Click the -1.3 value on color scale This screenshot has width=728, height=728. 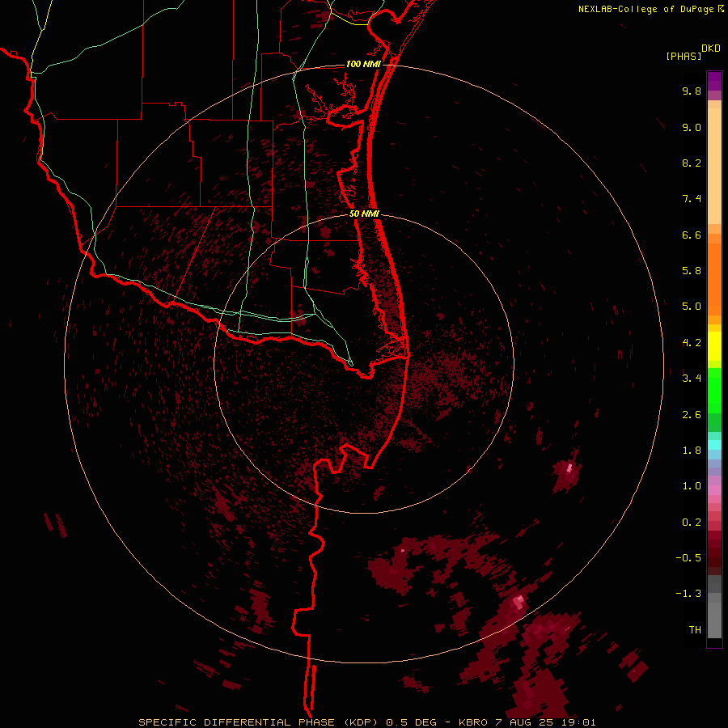point(688,594)
